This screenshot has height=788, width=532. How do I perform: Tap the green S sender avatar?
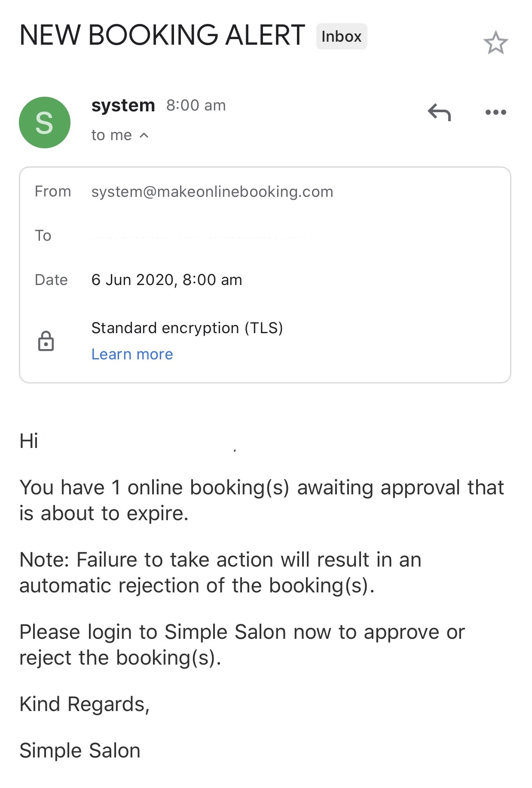(45, 123)
